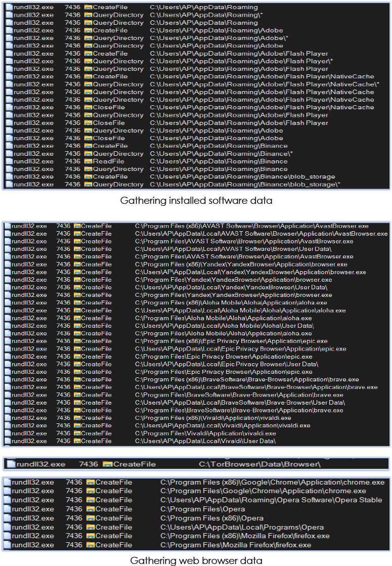Click CloseFile text on the Roaming\Adobe row
Viewport: 392px width, 566px height.
(109, 138)
